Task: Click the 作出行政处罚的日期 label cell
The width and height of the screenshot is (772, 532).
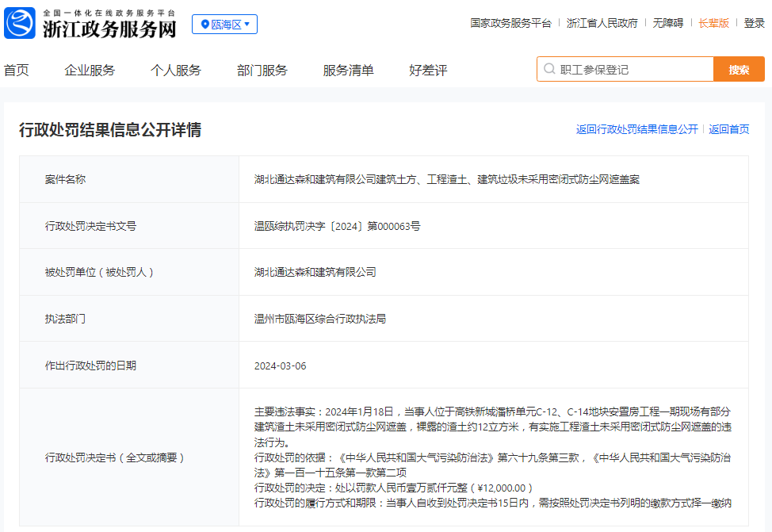Action: tap(129, 365)
